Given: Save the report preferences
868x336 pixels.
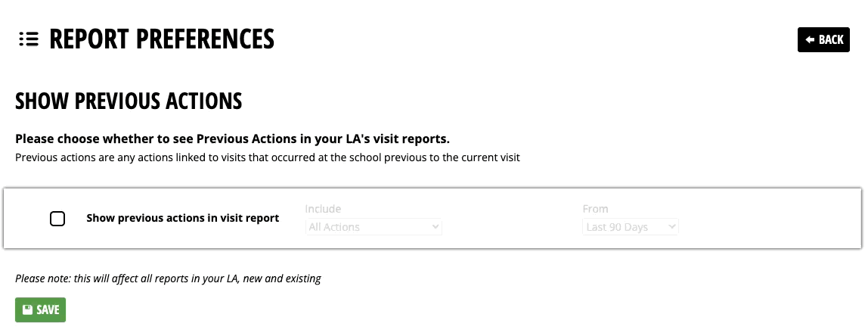Looking at the screenshot, I should (40, 310).
